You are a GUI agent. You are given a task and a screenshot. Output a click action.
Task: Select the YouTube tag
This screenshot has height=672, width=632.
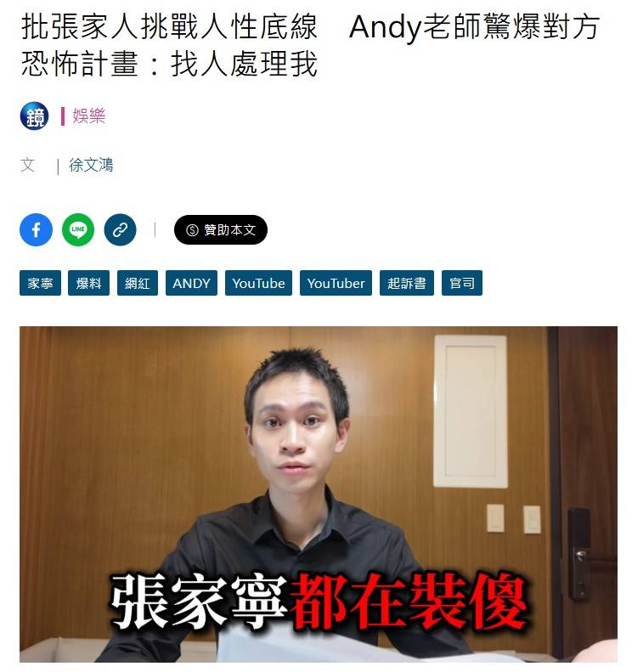259,283
